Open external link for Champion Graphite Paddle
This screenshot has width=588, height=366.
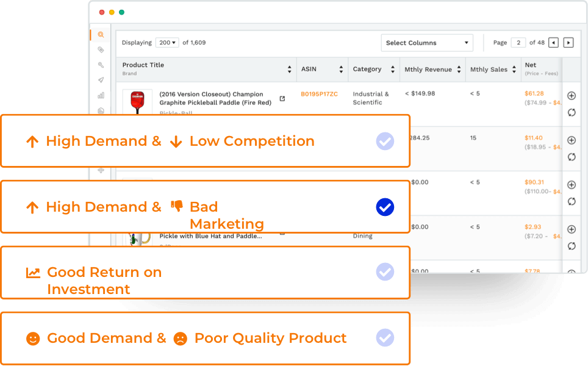coord(282,99)
